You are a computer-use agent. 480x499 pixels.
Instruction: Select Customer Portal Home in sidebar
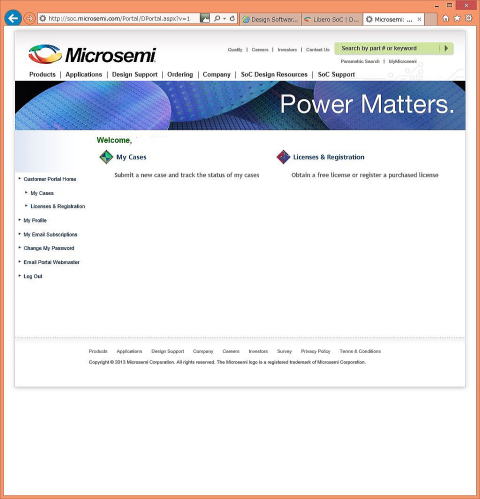point(50,179)
